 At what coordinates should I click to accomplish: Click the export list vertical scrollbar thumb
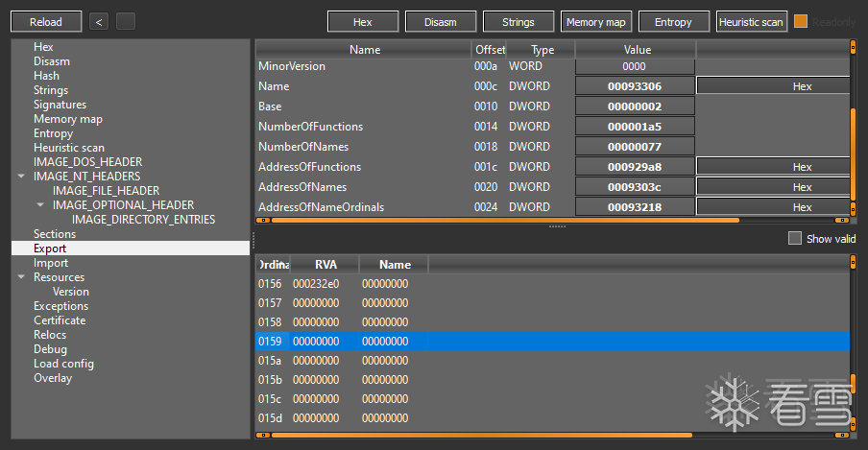[853, 384]
